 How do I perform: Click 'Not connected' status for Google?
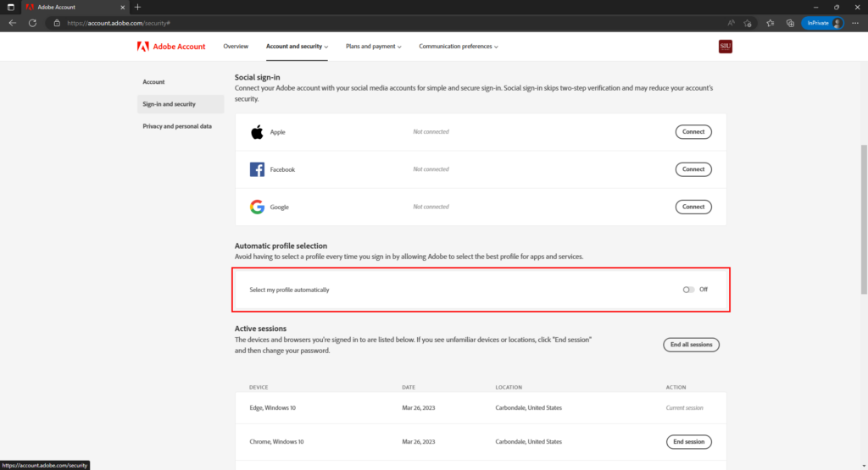click(x=431, y=207)
